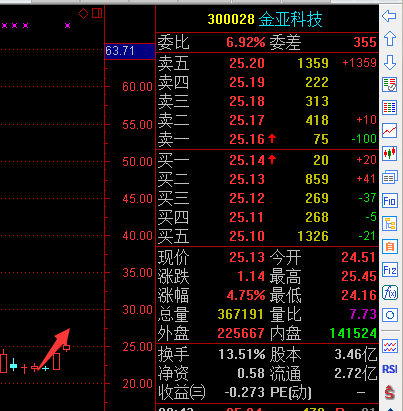Click the 股本 value 3.46亿
This screenshot has height=411, width=403.
[x=356, y=354]
